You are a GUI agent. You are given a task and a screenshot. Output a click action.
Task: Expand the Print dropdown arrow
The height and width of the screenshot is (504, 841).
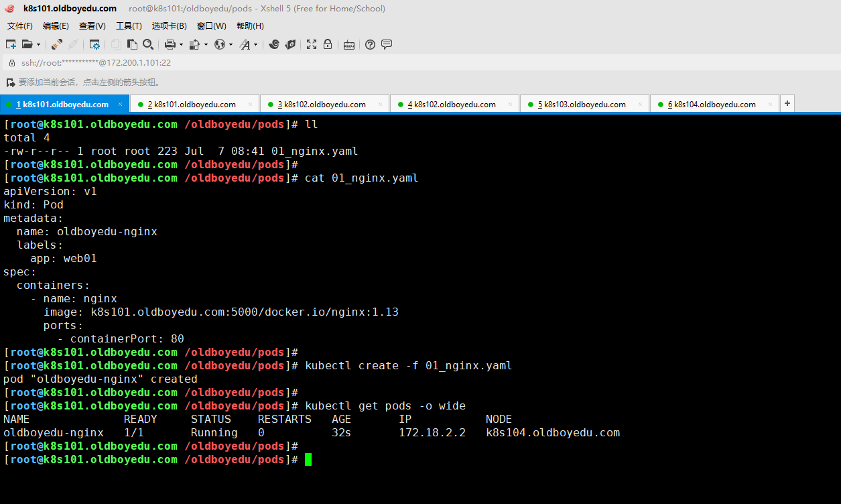tap(181, 45)
